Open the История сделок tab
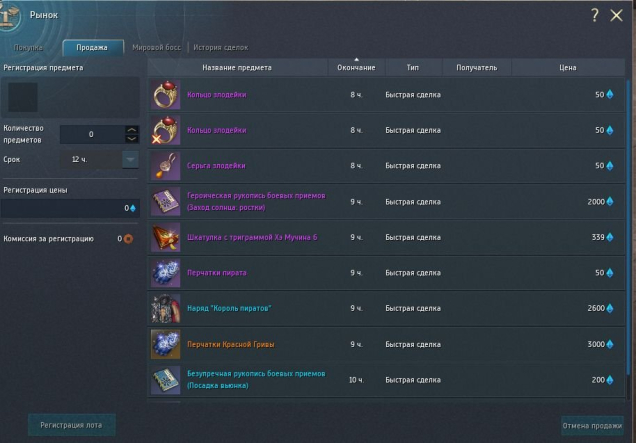Screen dimensions: 636x443 point(221,47)
